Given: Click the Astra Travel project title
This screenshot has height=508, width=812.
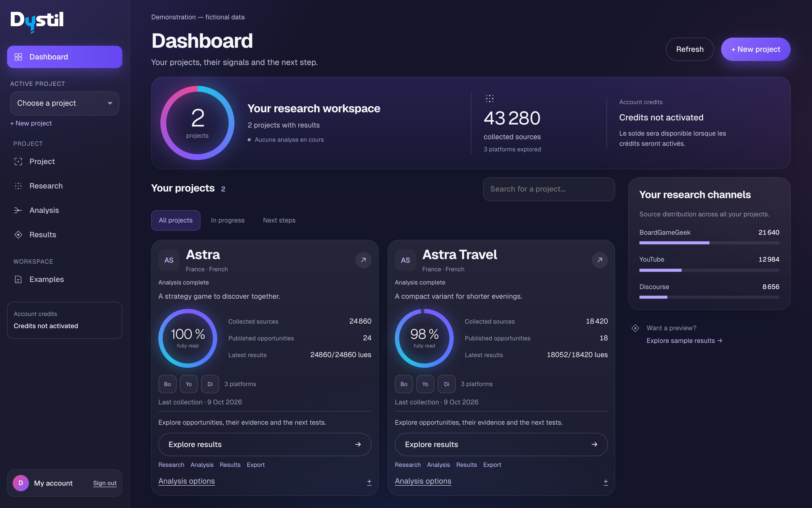Looking at the screenshot, I should (460, 255).
